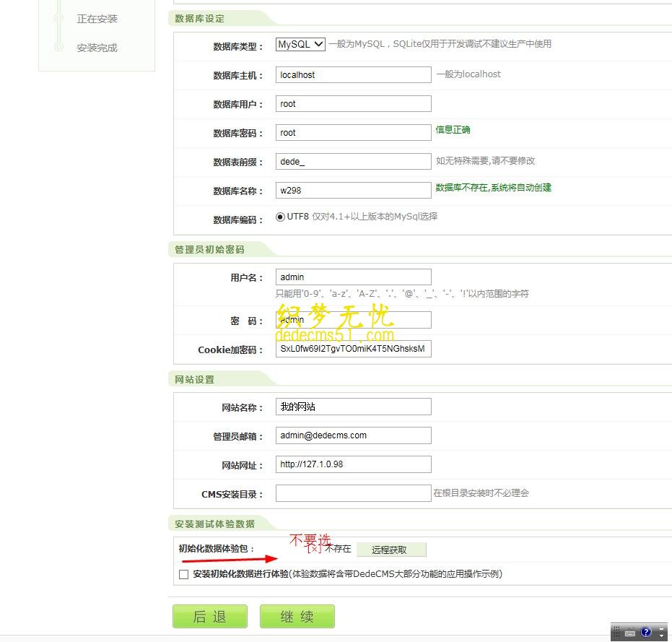Click the 数据表前缀 dede_ field

(x=352, y=161)
